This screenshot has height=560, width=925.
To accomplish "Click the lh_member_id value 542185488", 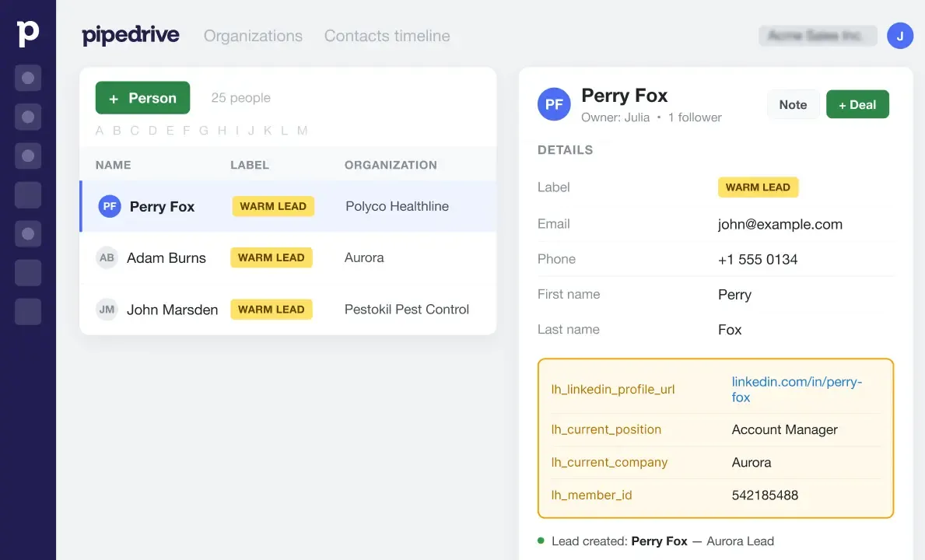I will [766, 495].
